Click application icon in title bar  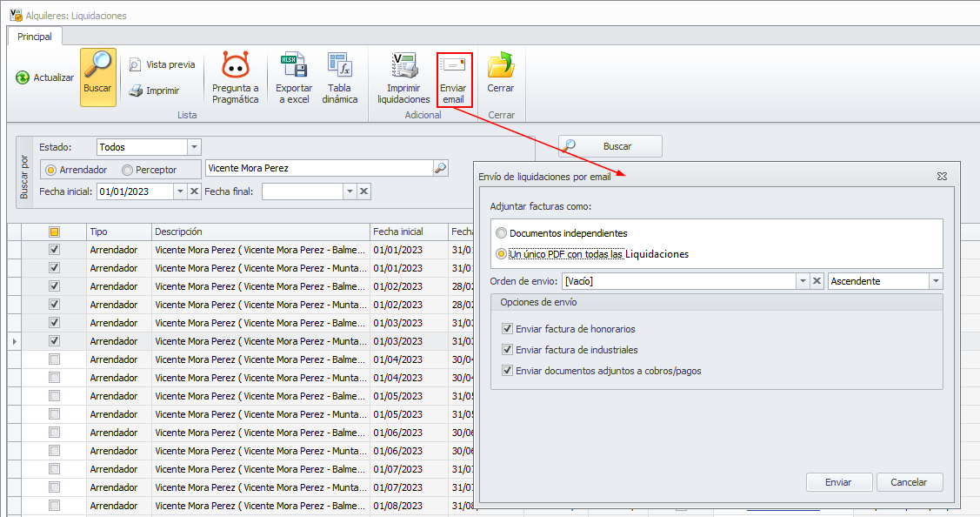pos(16,15)
